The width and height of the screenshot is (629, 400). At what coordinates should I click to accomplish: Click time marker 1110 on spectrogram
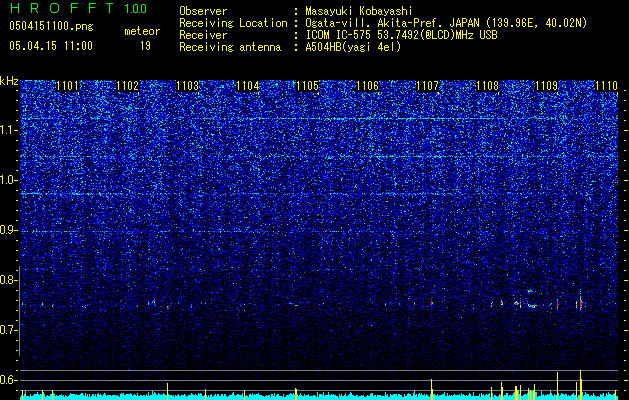pos(607,86)
